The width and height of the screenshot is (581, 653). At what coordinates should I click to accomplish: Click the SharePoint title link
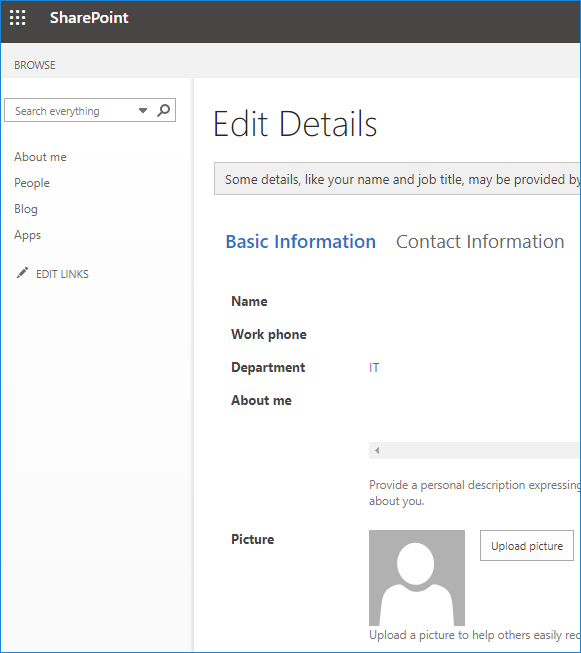coord(89,18)
